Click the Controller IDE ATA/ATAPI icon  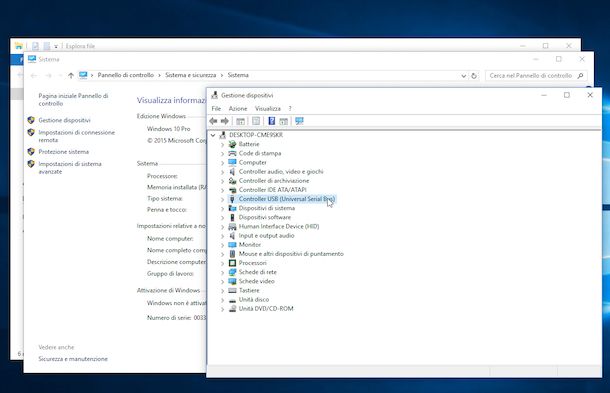pos(232,190)
